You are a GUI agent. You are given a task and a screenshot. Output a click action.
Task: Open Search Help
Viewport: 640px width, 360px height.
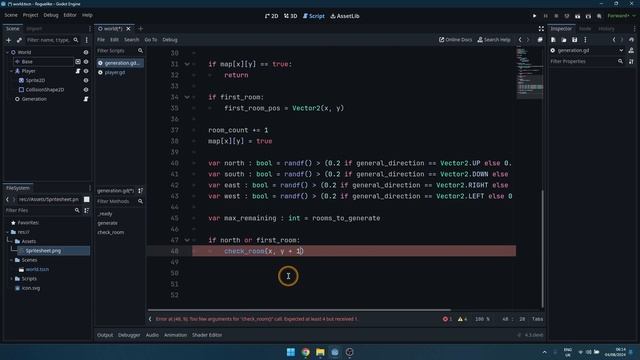pyautogui.click(x=494, y=40)
